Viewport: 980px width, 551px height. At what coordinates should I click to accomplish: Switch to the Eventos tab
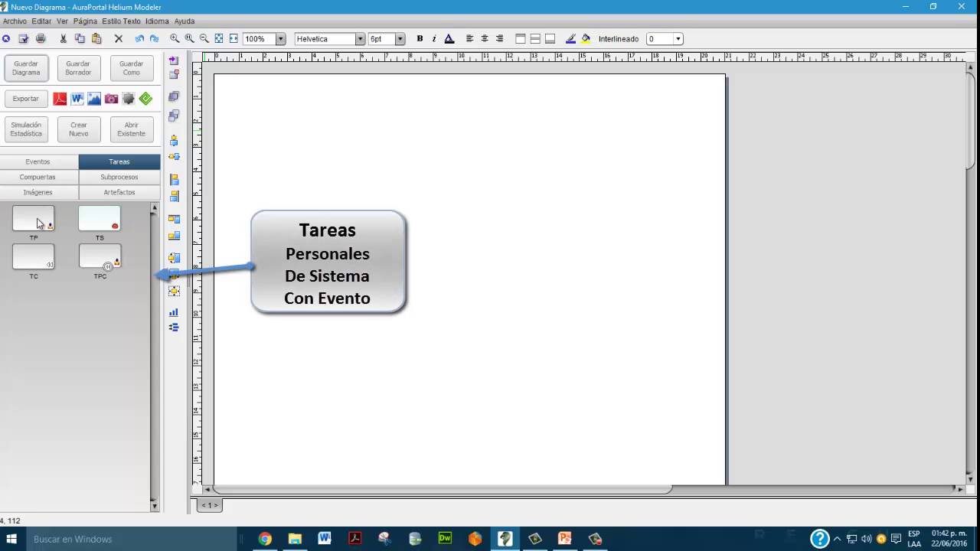tap(38, 161)
